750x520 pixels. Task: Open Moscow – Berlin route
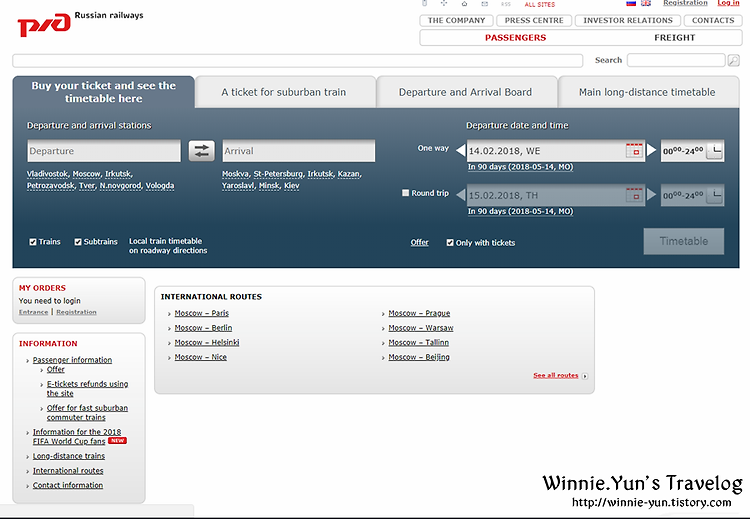tap(203, 328)
